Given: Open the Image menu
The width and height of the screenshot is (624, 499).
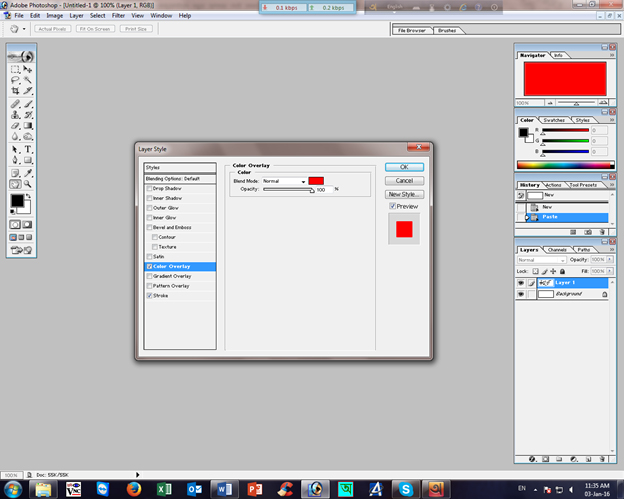Looking at the screenshot, I should coord(55,16).
